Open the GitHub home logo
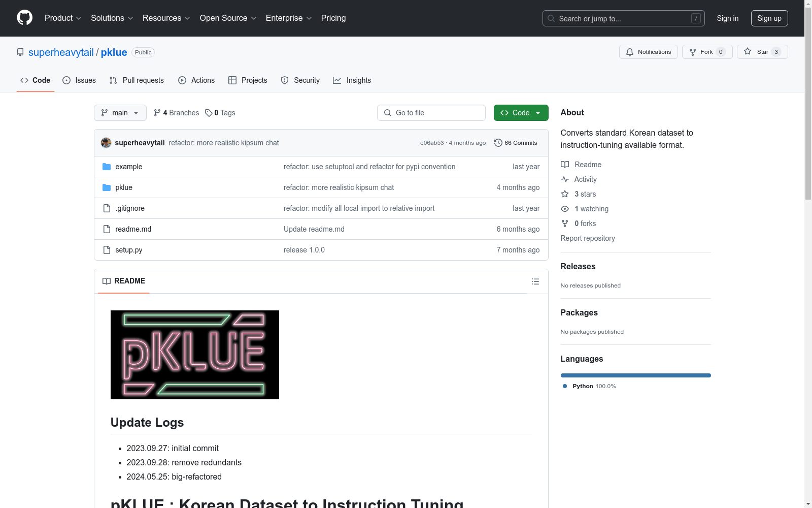 coord(24,18)
